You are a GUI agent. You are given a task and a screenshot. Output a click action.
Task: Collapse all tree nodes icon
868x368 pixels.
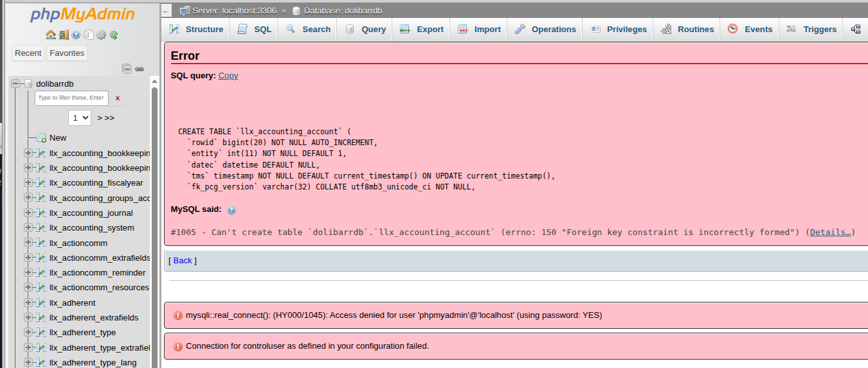[127, 69]
